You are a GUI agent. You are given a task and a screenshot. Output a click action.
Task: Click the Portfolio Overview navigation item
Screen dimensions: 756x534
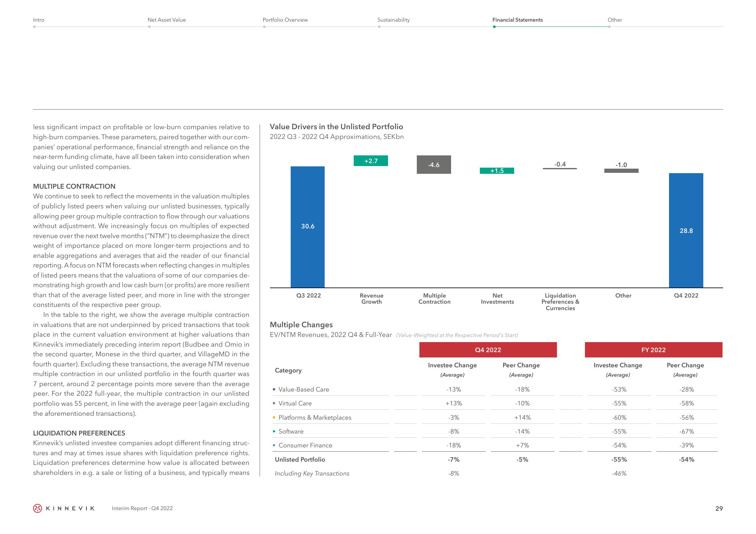[x=285, y=20]
